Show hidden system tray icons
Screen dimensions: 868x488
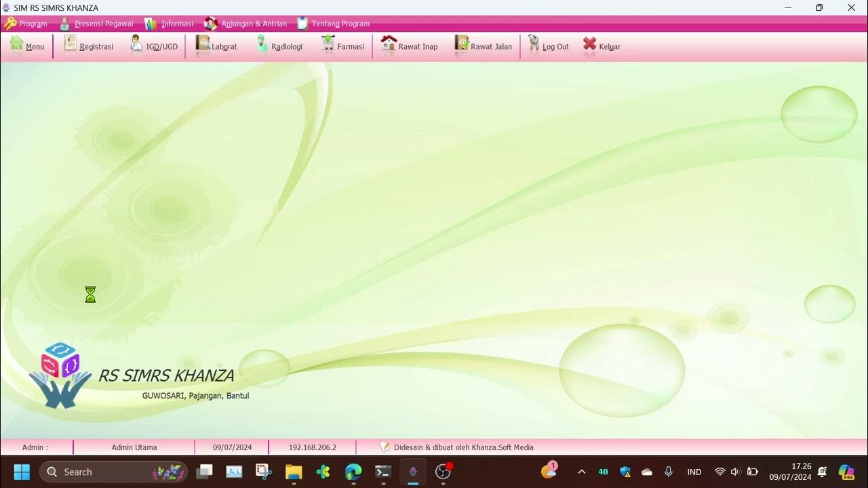581,472
